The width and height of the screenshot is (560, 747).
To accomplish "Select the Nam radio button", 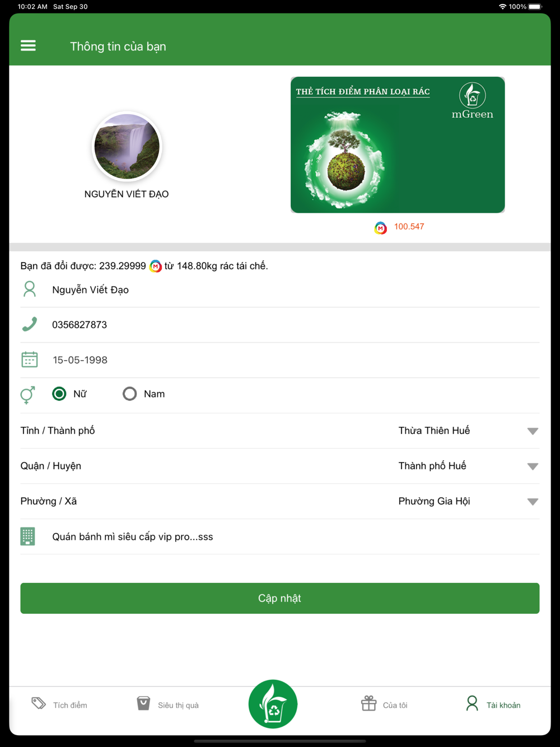I will pyautogui.click(x=129, y=394).
